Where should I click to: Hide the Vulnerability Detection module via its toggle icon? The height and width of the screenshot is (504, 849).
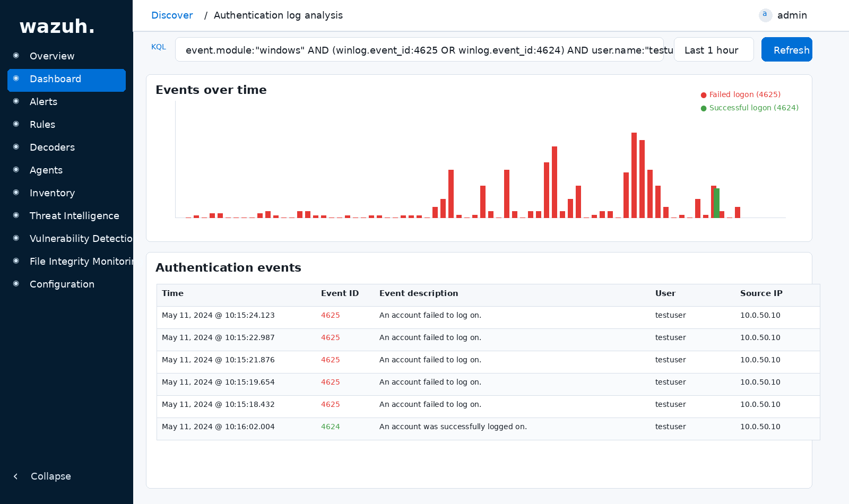coord(15,238)
